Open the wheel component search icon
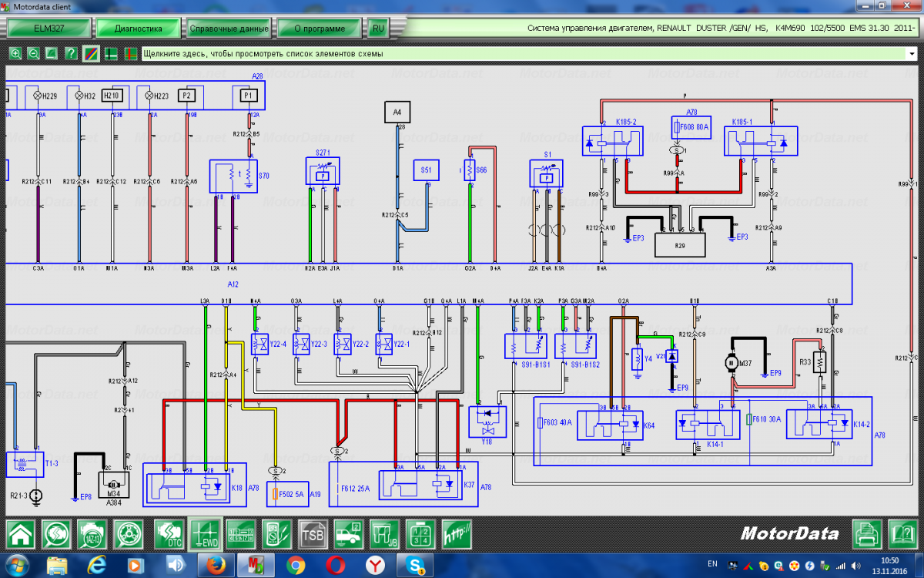Viewport: 924px width, 578px height. point(129,533)
